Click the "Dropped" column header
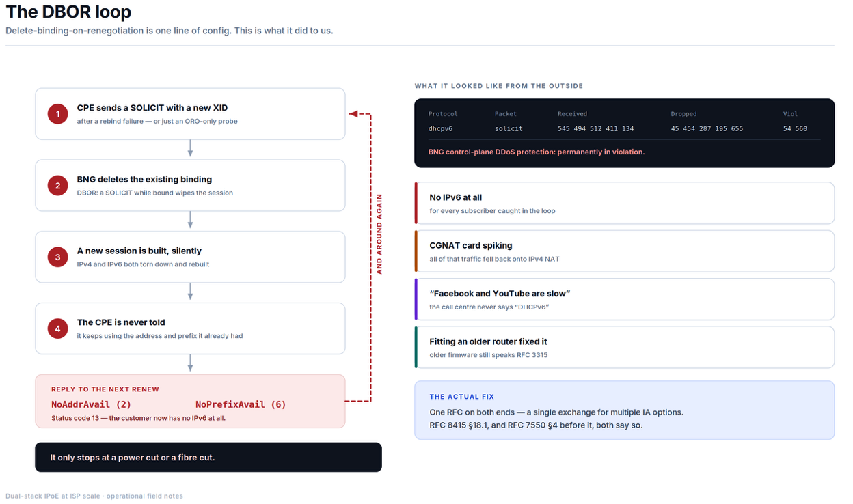853x504 pixels. point(684,114)
